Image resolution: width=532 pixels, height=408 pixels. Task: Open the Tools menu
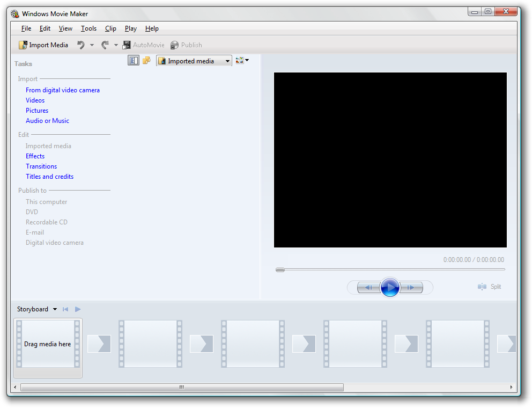click(x=88, y=28)
